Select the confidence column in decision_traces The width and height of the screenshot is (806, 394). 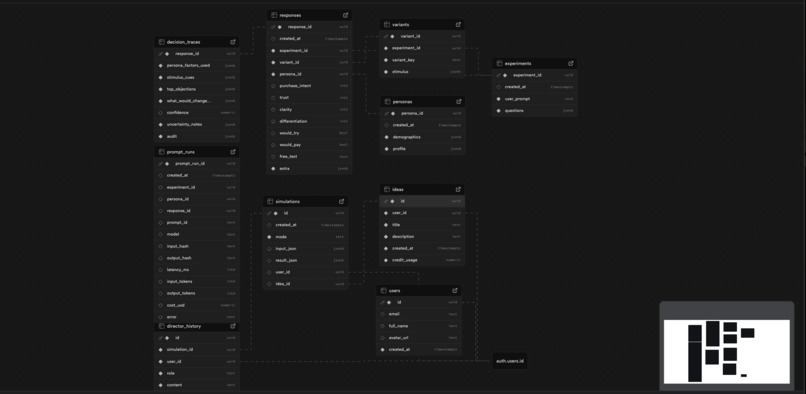point(197,113)
